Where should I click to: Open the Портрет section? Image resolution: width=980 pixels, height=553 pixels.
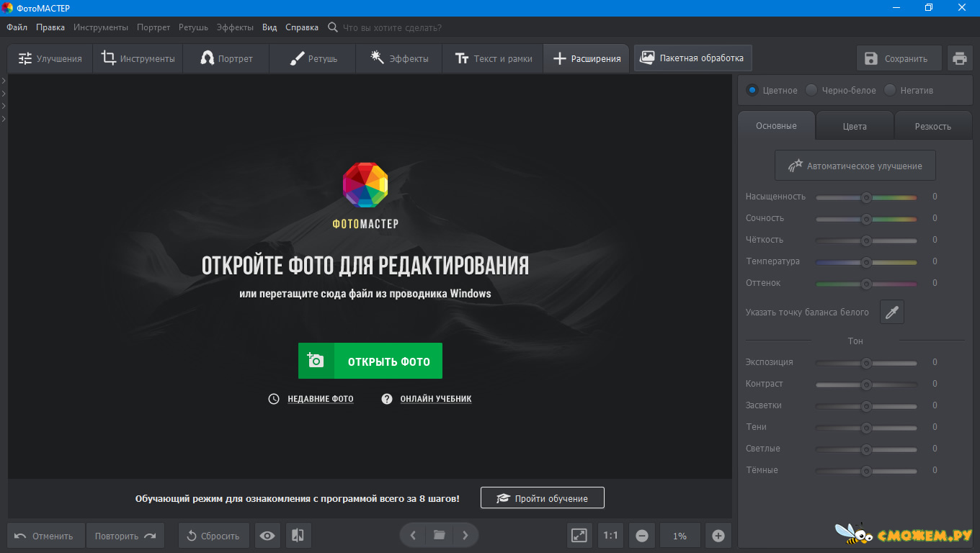coord(226,58)
